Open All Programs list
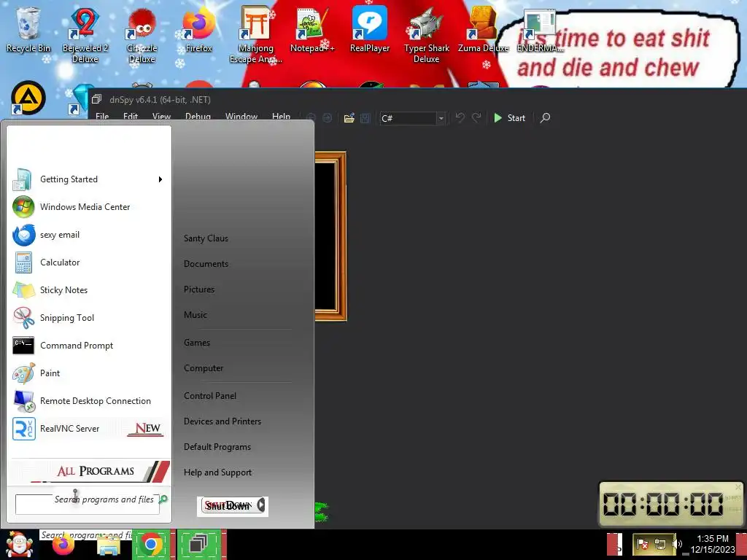The width and height of the screenshot is (747, 560). coord(90,471)
